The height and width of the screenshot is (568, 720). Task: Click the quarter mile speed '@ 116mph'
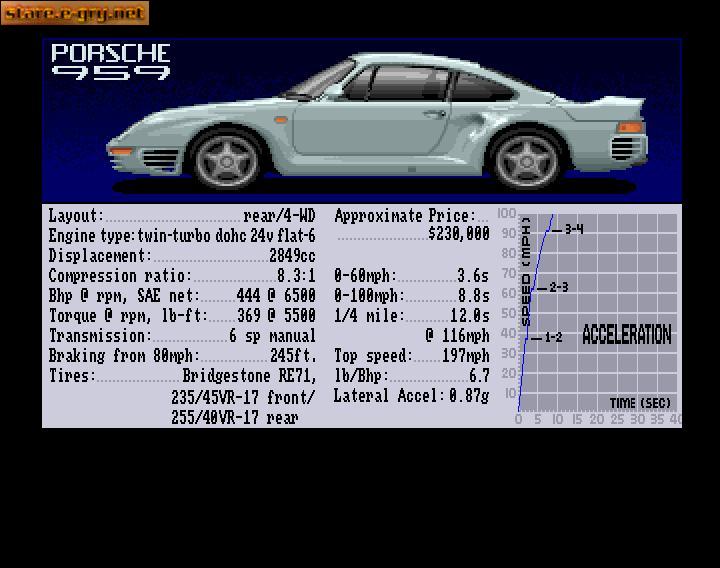tap(457, 336)
